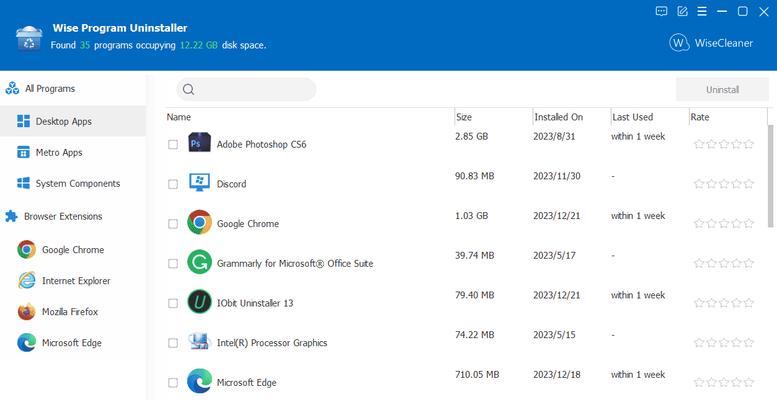Click the 2023/8/31 install date
This screenshot has width=777, height=400.
coord(554,136)
